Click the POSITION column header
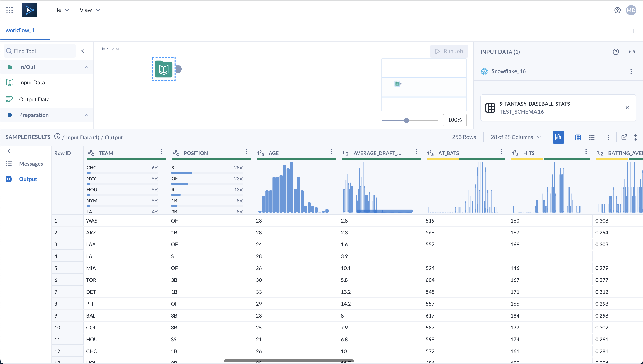The height and width of the screenshot is (364, 643). [196, 153]
